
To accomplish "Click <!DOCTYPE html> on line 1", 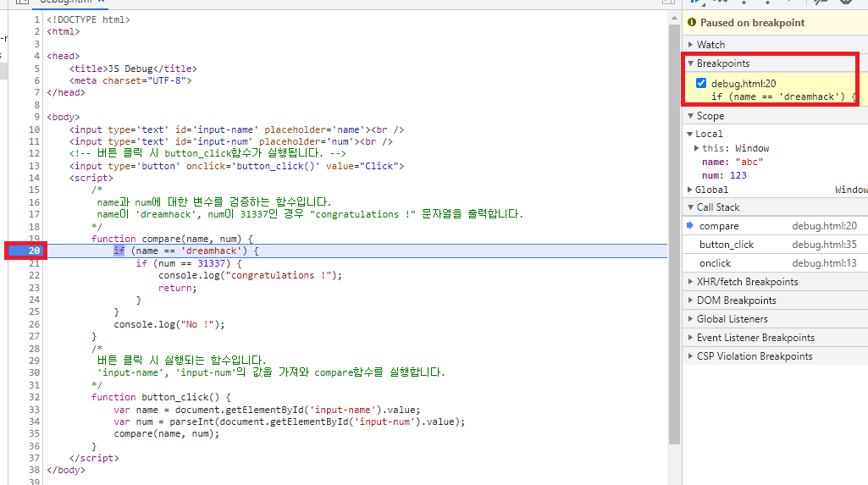I will [89, 19].
